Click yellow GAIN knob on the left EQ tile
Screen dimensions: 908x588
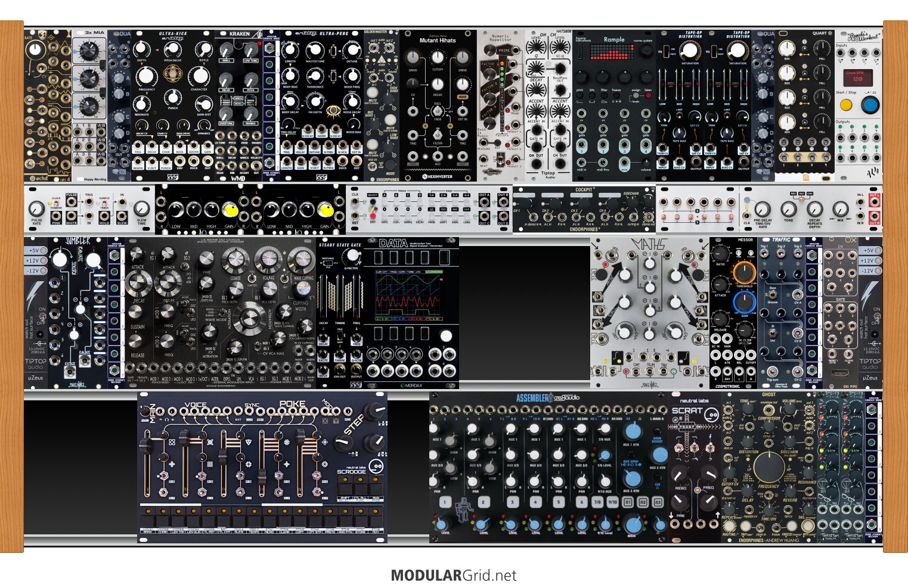pos(230,210)
